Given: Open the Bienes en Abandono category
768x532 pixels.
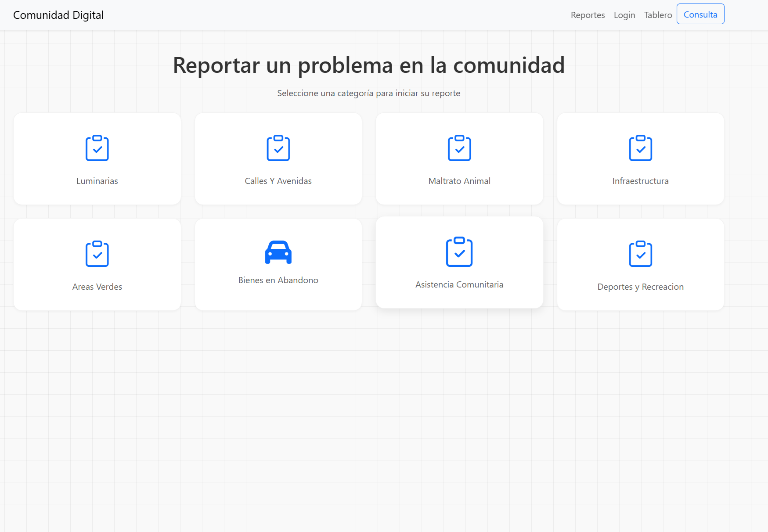Looking at the screenshot, I should tap(278, 264).
